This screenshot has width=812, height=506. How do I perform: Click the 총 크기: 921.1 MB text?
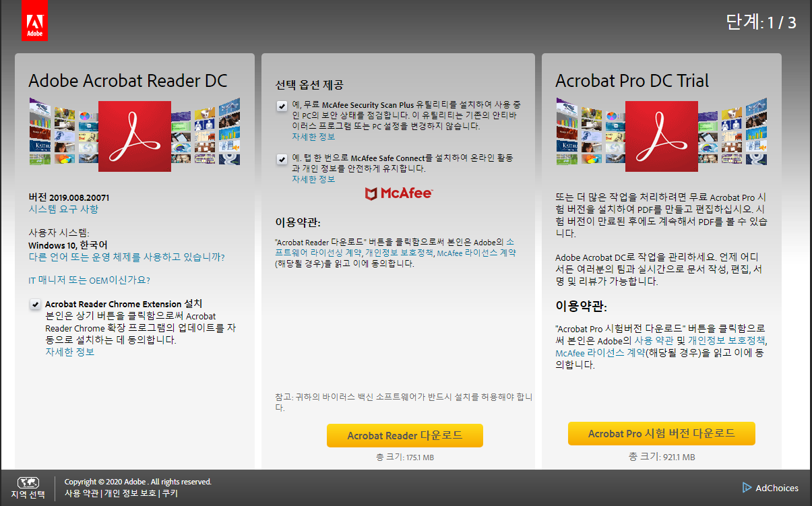(x=662, y=457)
